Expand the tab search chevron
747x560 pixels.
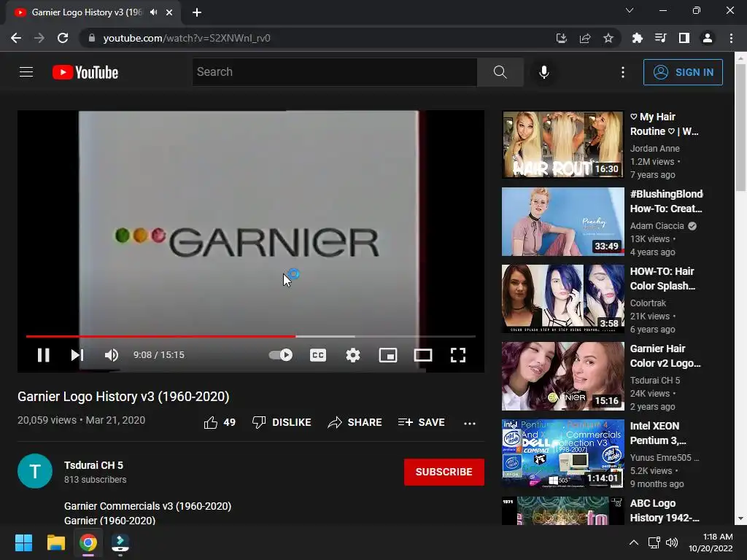630,10
